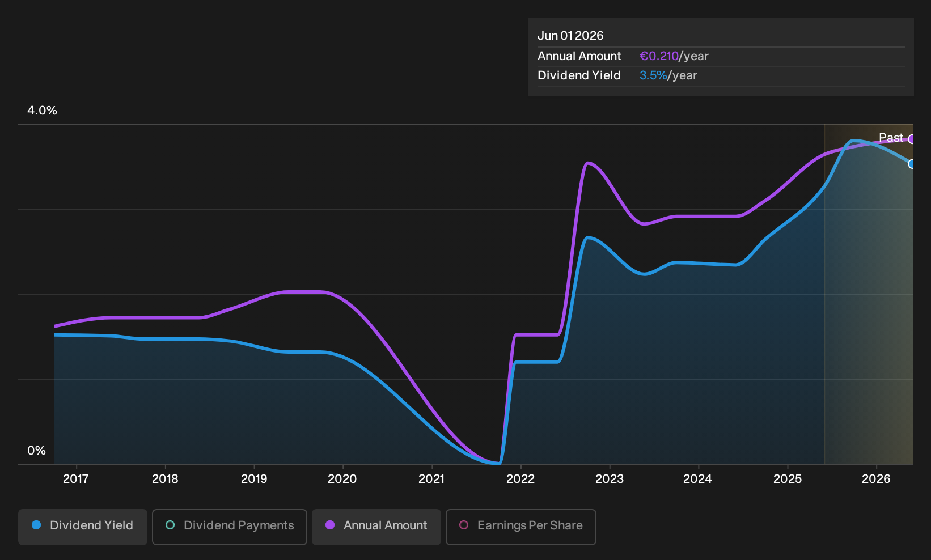Click the blue Dividend Yield legend dot
The image size is (931, 560).
coord(36,525)
